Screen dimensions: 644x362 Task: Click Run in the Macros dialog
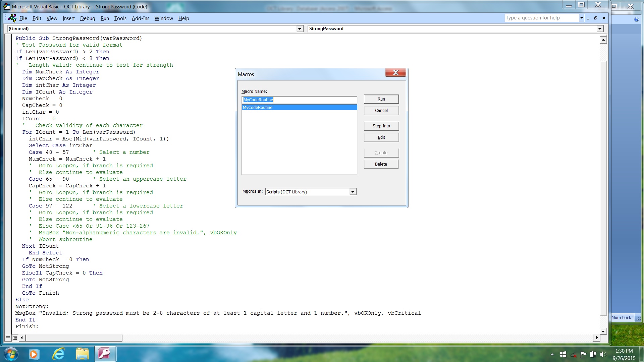(x=381, y=99)
